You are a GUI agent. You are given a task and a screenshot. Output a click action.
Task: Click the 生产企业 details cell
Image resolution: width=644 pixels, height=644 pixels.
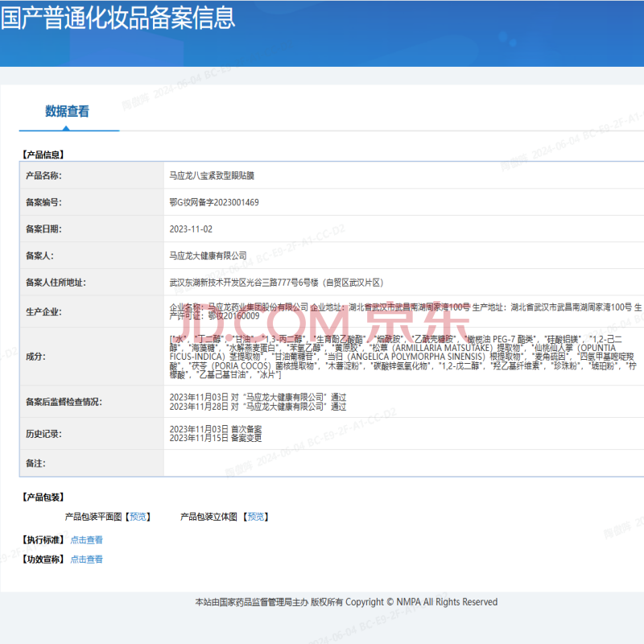click(x=402, y=312)
